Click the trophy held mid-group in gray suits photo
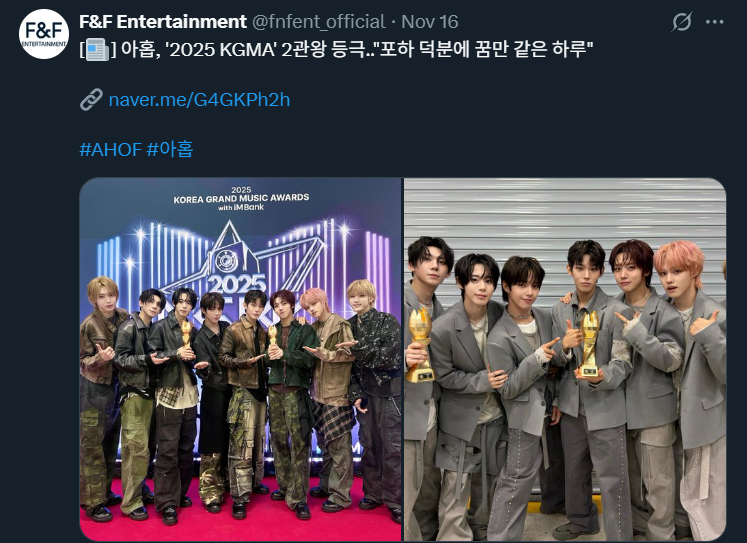This screenshot has height=543, width=747. tap(589, 343)
